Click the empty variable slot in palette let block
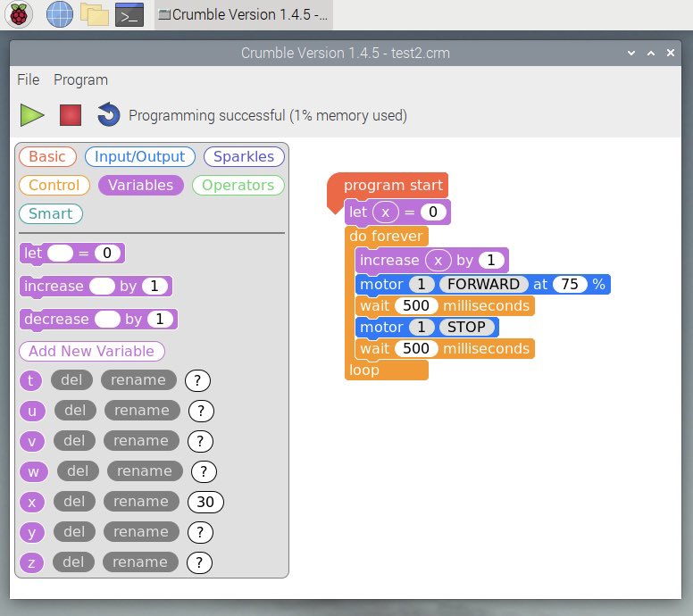The height and width of the screenshot is (616, 693). (x=60, y=254)
